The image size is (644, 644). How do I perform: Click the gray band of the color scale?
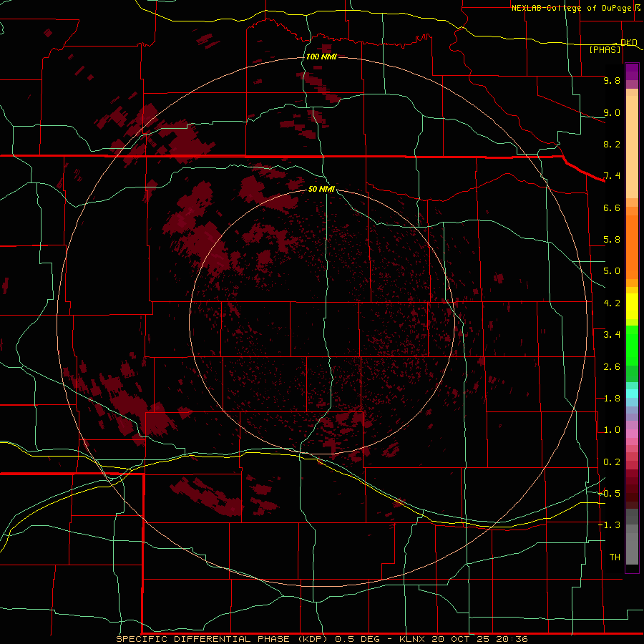pos(632,536)
